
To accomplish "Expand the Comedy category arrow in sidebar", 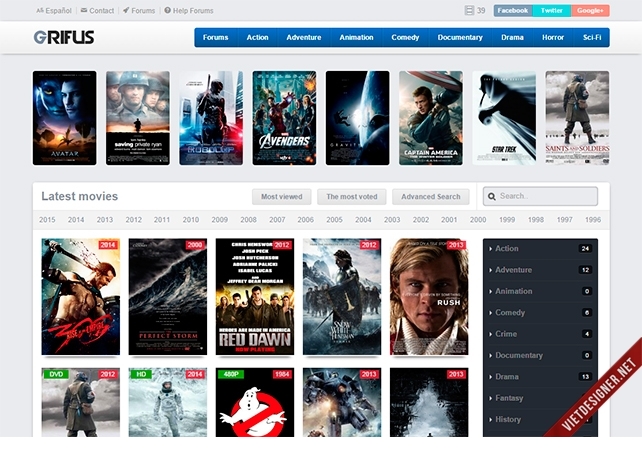I will pos(491,313).
